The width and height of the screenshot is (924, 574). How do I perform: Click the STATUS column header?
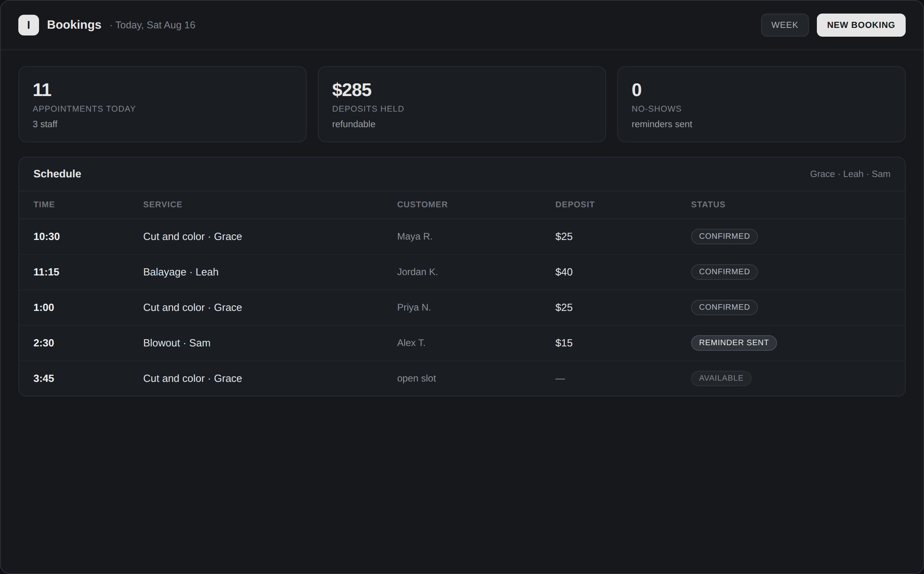point(708,204)
